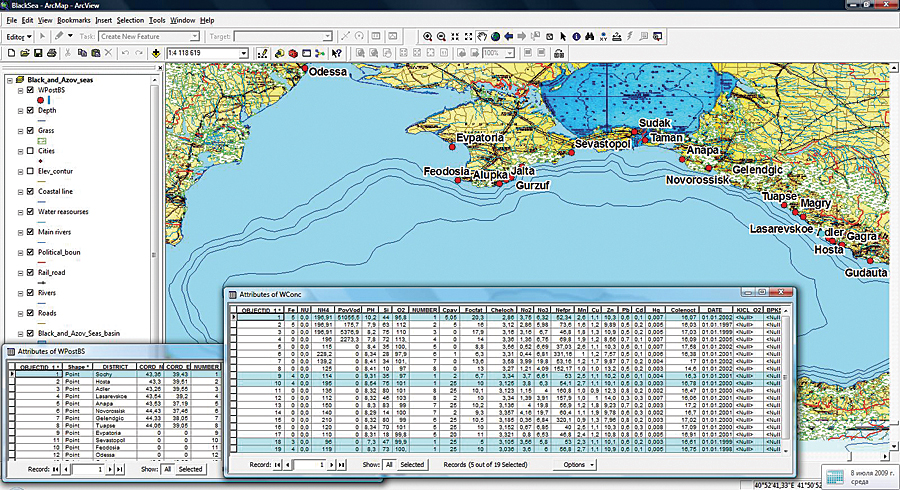This screenshot has width=900, height=490.
Task: Expand the Task Create New Feature dropdown
Action: (193, 37)
